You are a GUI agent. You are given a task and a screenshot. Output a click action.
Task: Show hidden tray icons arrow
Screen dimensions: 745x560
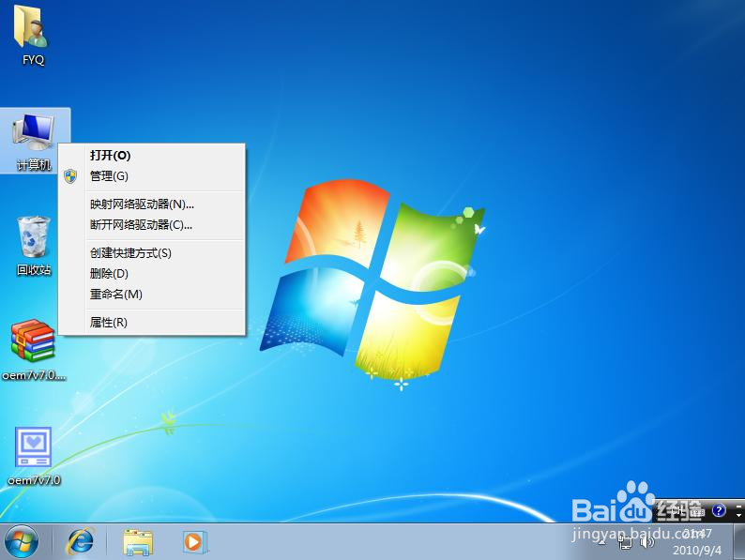[602, 541]
